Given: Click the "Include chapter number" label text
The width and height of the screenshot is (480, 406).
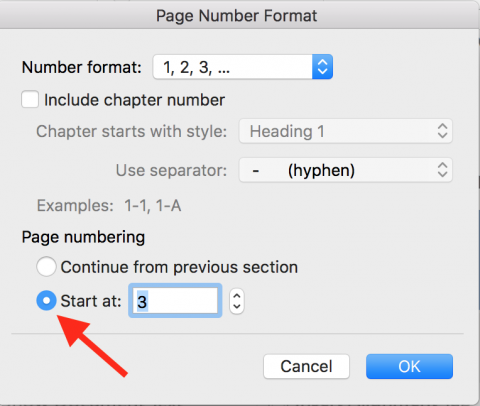Looking at the screenshot, I should [134, 100].
